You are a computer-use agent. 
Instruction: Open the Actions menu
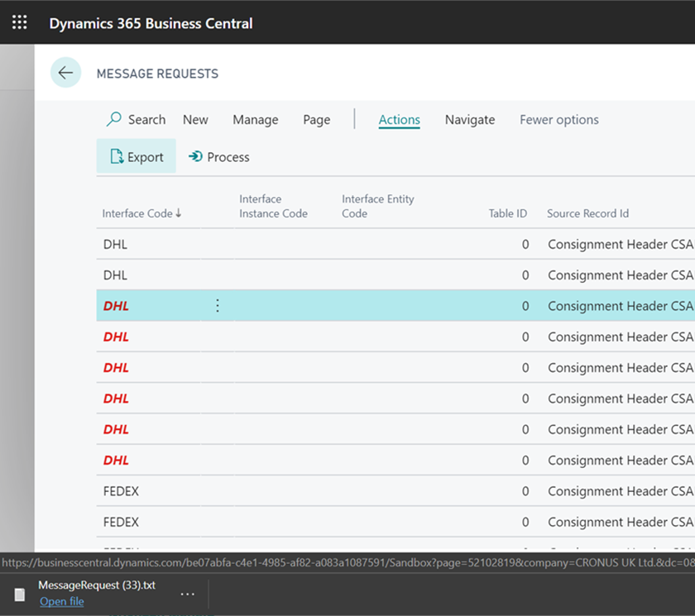point(399,119)
